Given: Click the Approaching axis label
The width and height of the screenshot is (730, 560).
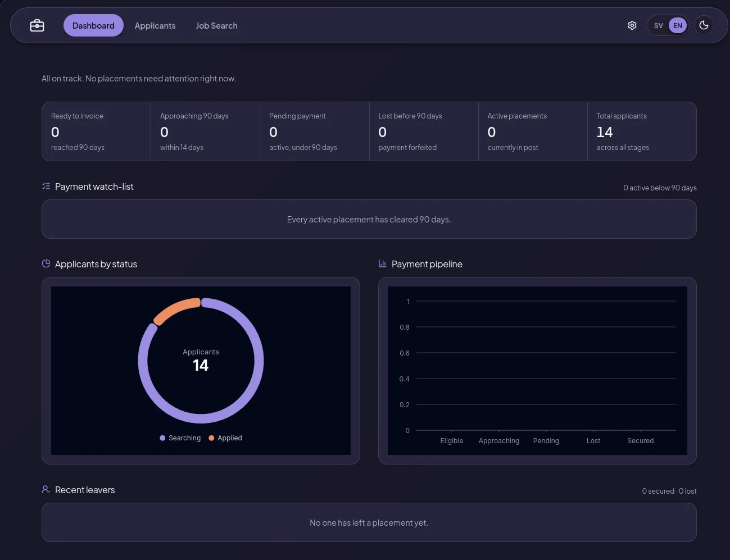Looking at the screenshot, I should [x=499, y=441].
